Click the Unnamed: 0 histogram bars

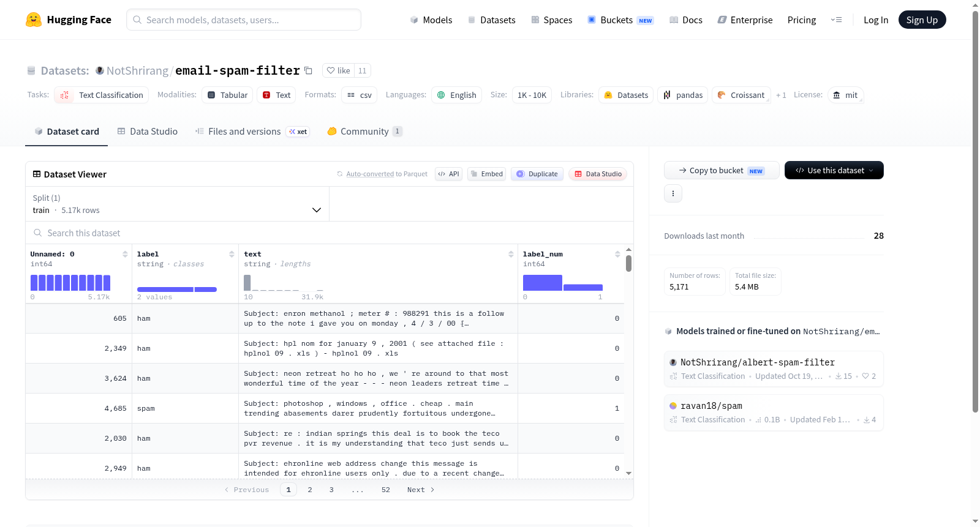coord(70,283)
